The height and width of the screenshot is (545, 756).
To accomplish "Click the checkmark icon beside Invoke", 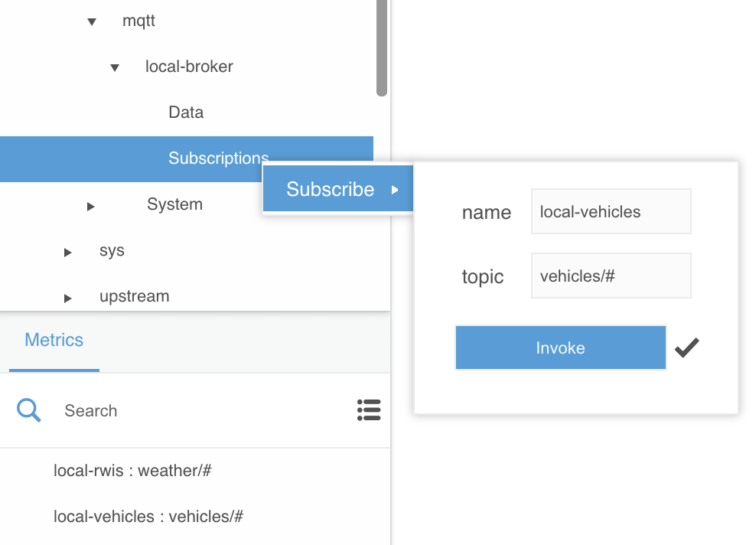I will pos(686,348).
